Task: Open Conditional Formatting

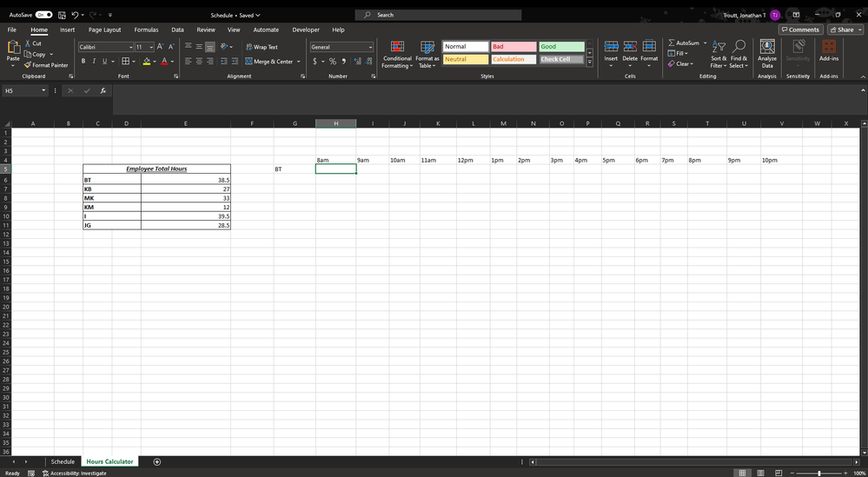Action: tap(397, 54)
